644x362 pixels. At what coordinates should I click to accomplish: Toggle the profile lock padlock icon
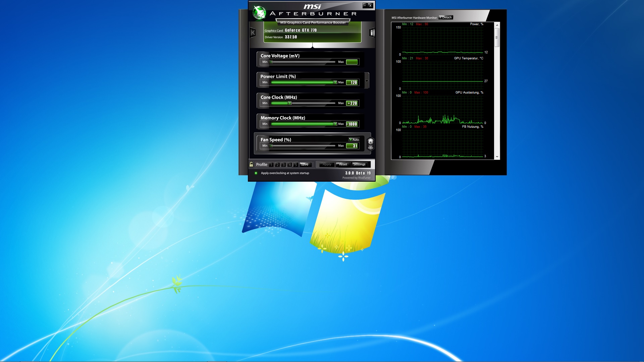tap(251, 164)
